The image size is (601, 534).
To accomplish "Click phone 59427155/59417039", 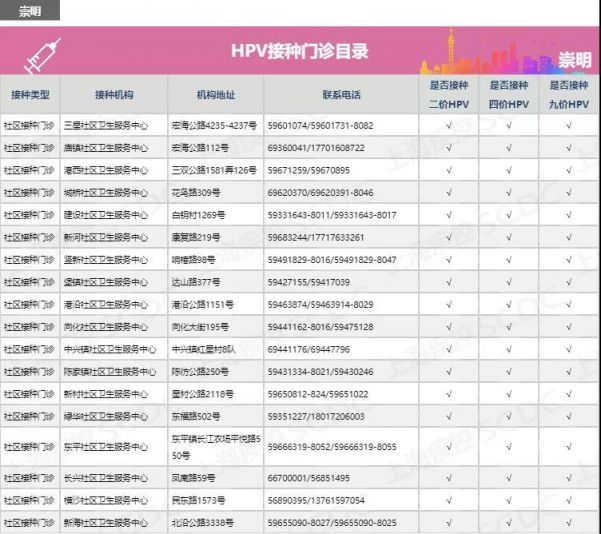I will pyautogui.click(x=309, y=283).
